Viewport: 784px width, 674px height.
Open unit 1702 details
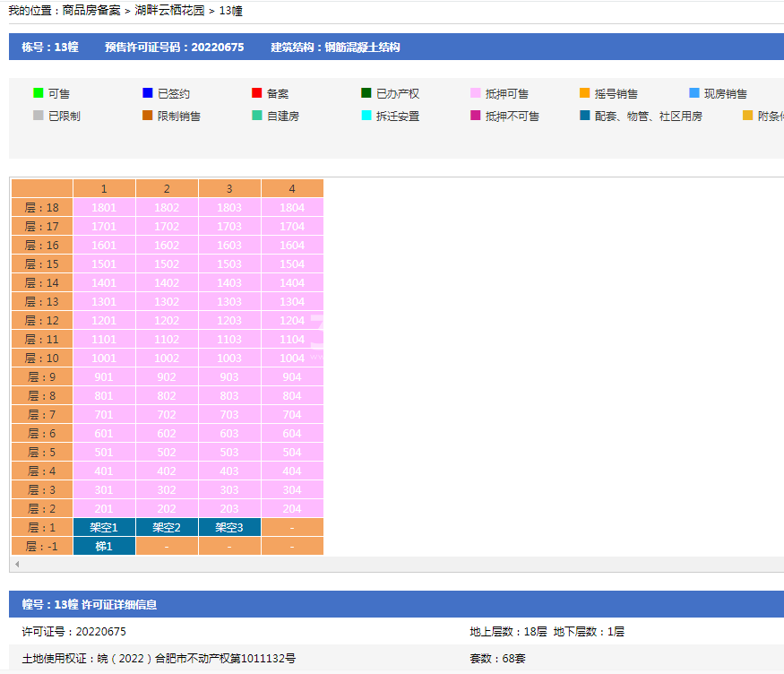tap(167, 227)
